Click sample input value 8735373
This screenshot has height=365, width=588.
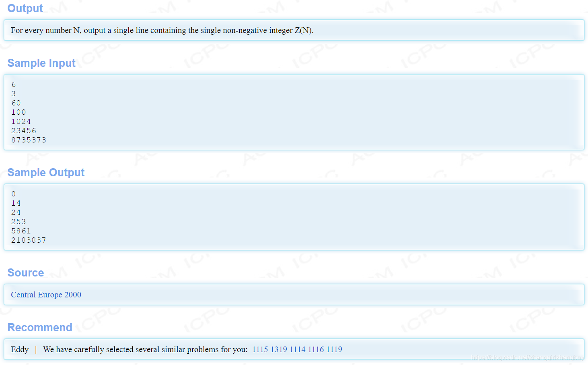coord(29,140)
